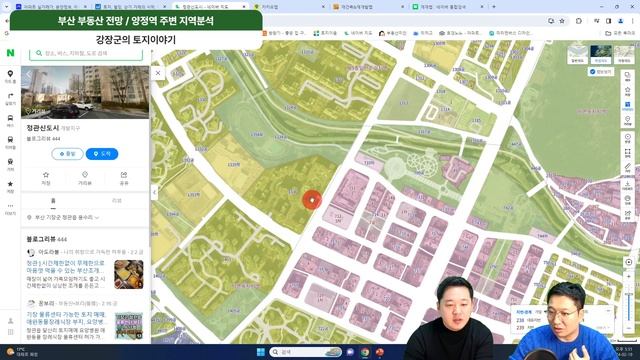Close the place detail panel with X
The width and height of the screenshot is (640, 360).
pyautogui.click(x=158, y=73)
